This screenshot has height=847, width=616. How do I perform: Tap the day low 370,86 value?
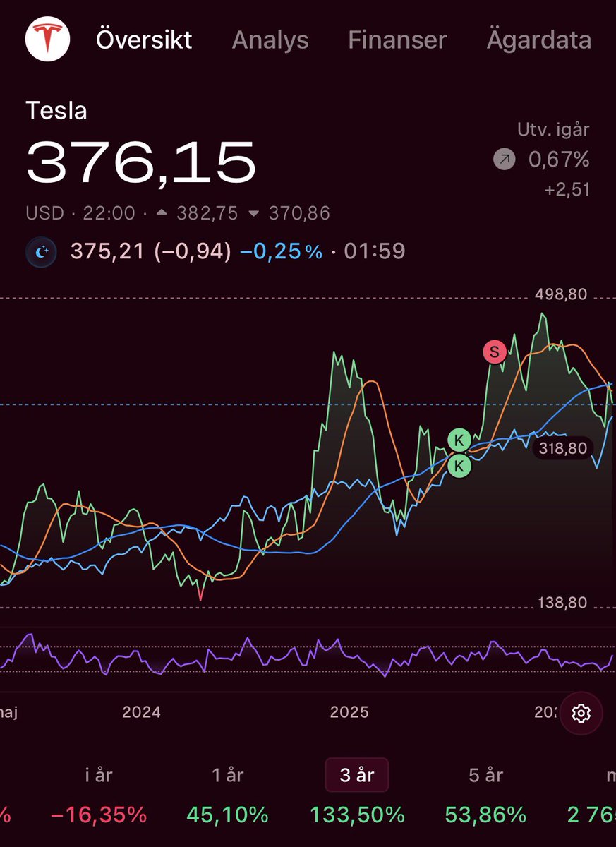pyautogui.click(x=300, y=214)
